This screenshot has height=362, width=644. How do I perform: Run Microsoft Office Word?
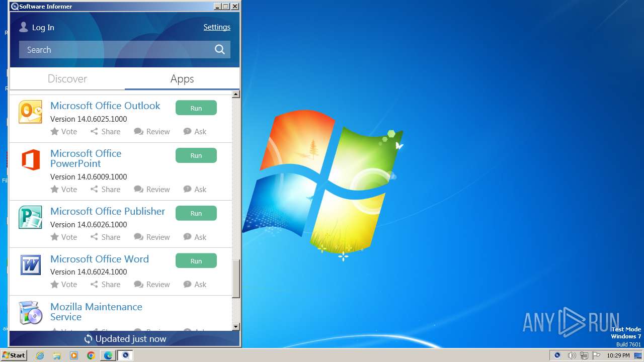click(196, 260)
